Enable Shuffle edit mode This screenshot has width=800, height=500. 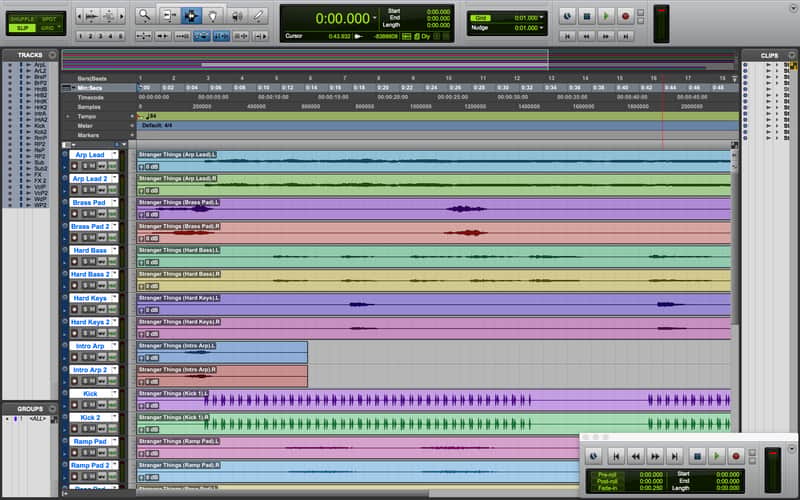click(22, 19)
